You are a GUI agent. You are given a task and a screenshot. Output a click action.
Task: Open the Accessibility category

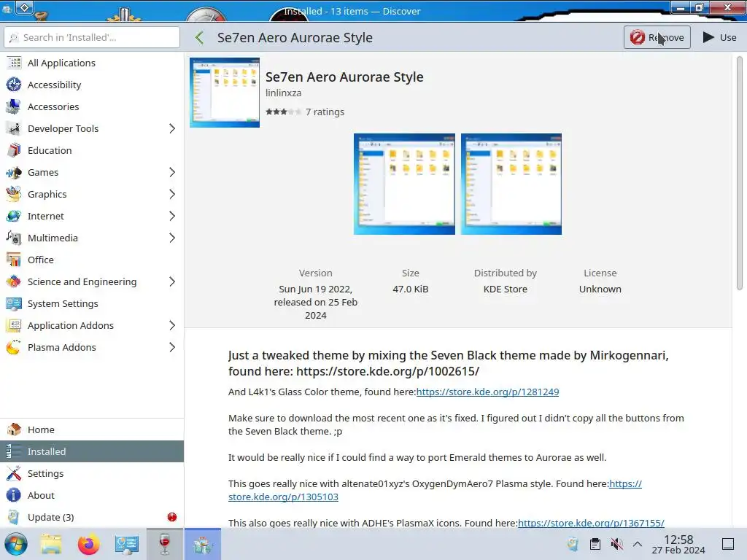(x=92, y=85)
